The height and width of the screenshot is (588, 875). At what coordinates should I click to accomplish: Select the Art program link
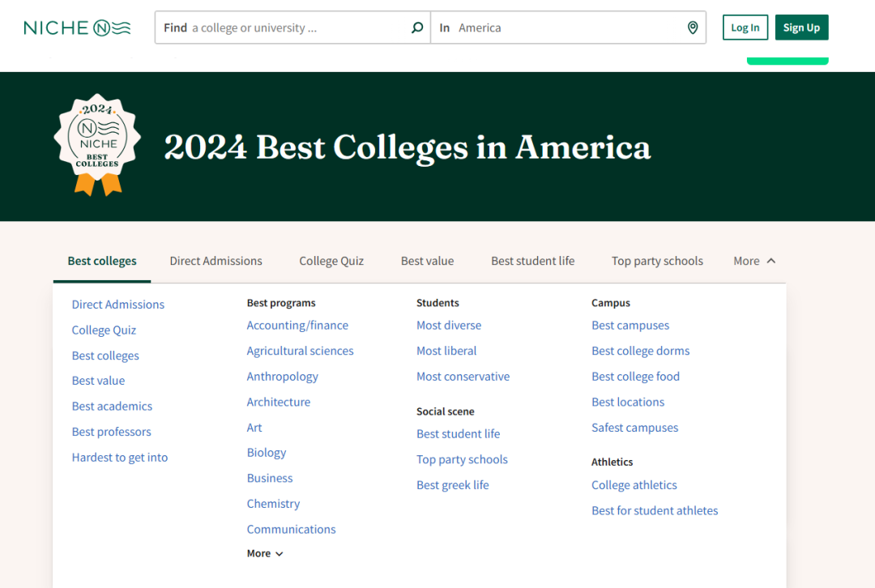coord(254,428)
